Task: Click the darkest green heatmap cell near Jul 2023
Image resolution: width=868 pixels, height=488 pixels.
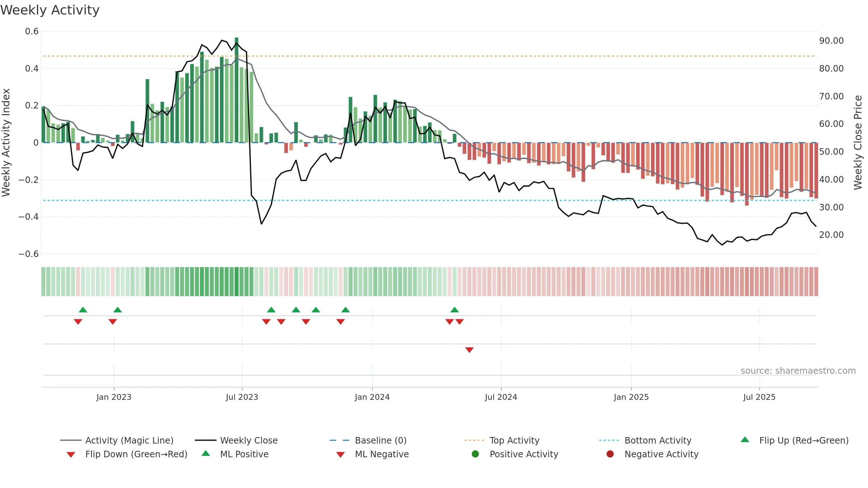Action: pyautogui.click(x=237, y=282)
